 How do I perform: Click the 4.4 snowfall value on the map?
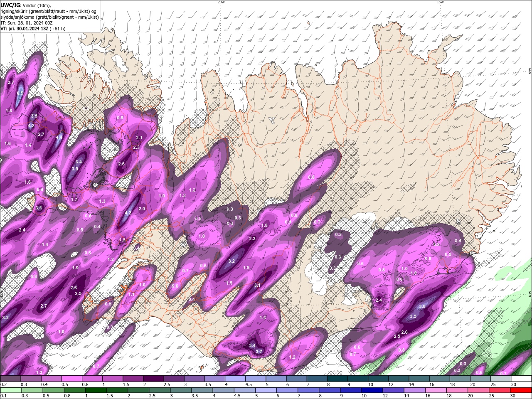click(59, 137)
